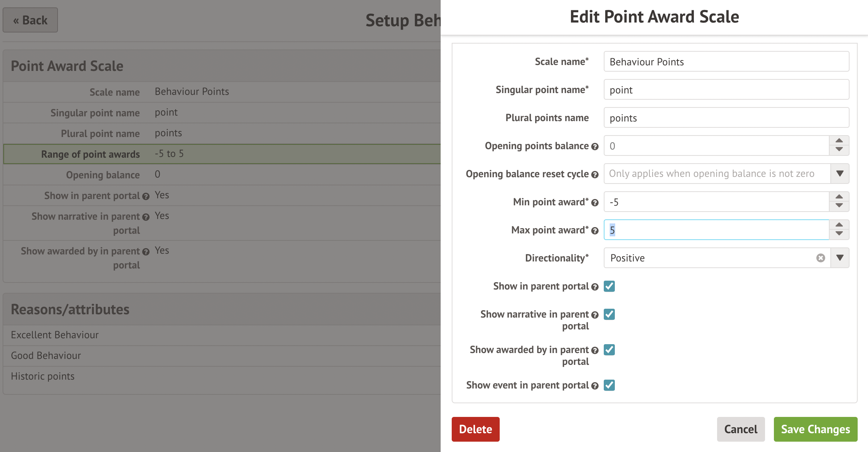Click the green Save Changes button

[x=815, y=429]
